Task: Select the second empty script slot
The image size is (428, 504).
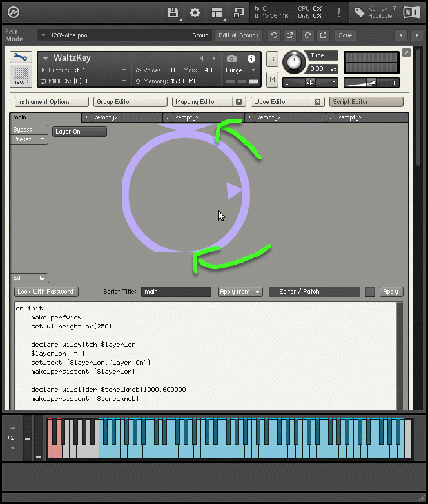Action: pos(208,117)
